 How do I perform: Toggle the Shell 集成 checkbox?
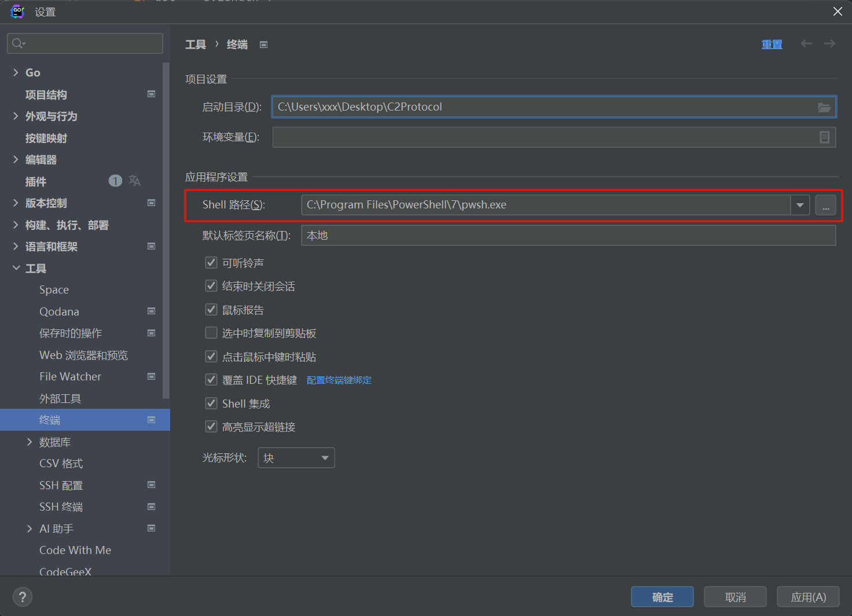click(211, 404)
